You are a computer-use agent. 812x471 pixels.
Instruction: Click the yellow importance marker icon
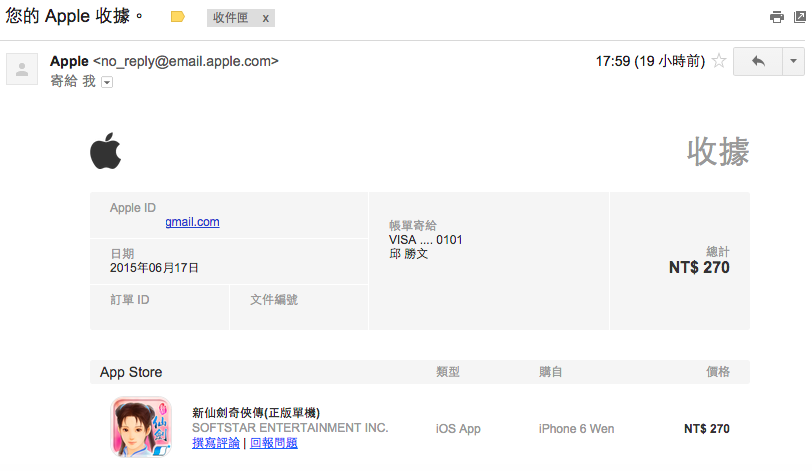178,18
